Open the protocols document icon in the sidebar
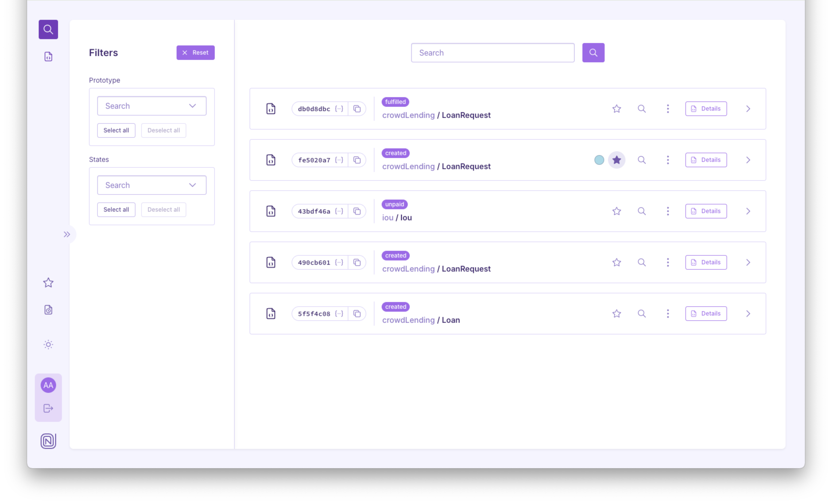This screenshot has width=832, height=504. (x=48, y=56)
